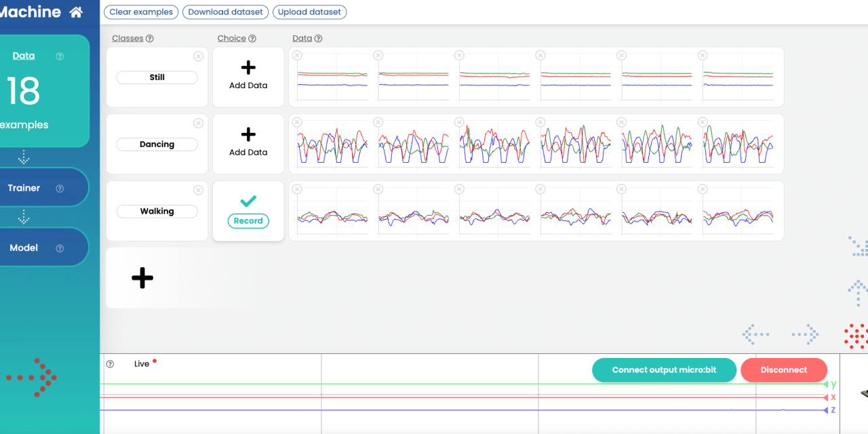868x434 pixels.
Task: Click Upload dataset button
Action: (310, 12)
